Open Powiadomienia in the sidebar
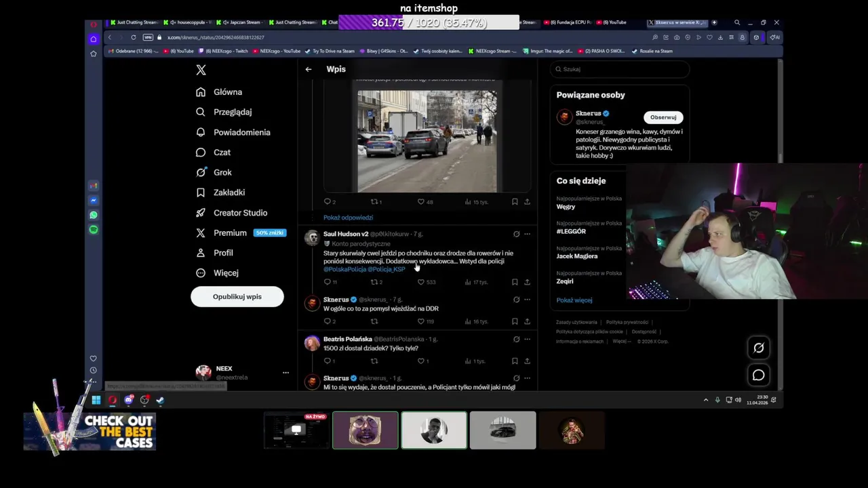This screenshot has width=868, height=488. tap(233, 132)
